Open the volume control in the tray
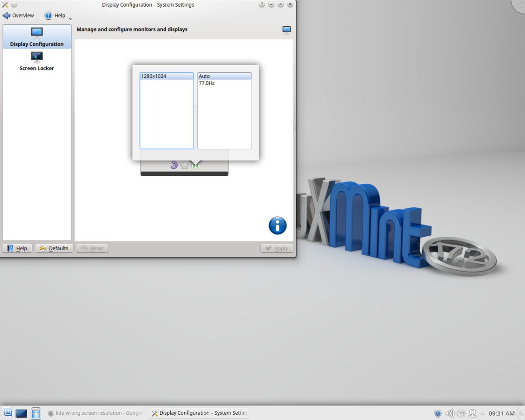This screenshot has width=525, height=420. pyautogui.click(x=449, y=413)
